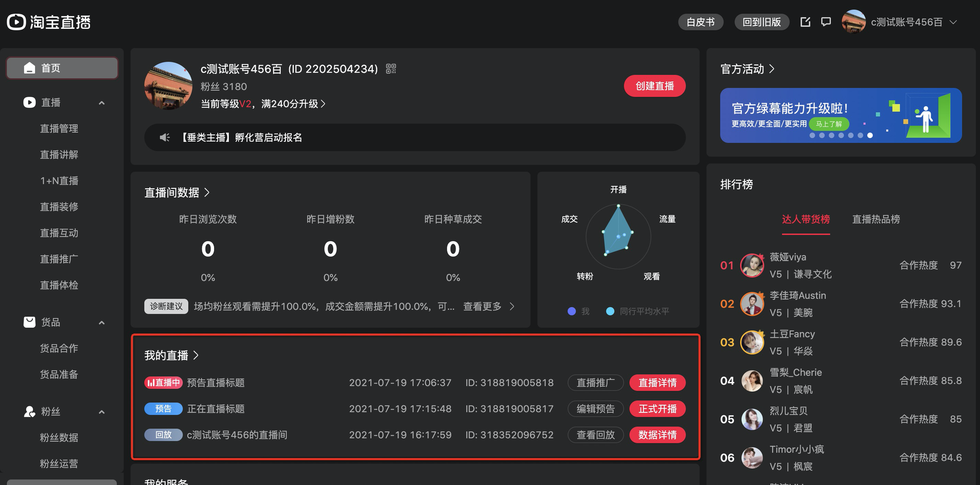Click the 回放 status badge
Image resolution: width=980 pixels, height=485 pixels.
click(x=164, y=435)
